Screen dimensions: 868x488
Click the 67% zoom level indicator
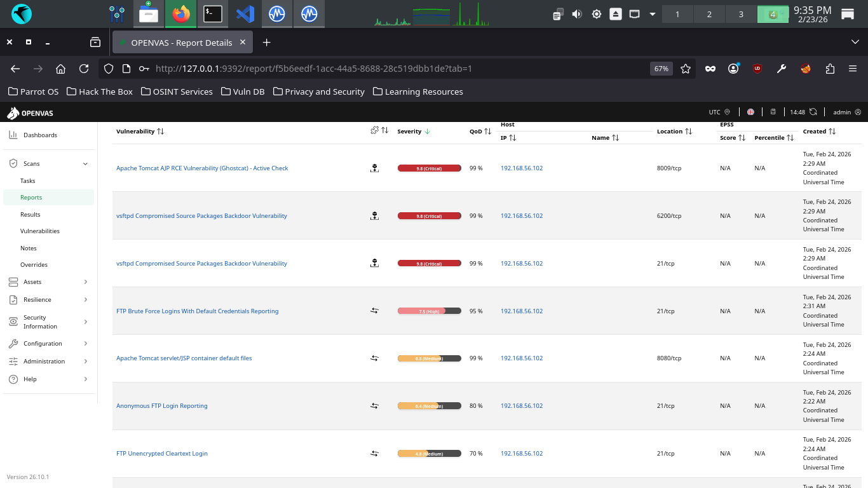[661, 69]
